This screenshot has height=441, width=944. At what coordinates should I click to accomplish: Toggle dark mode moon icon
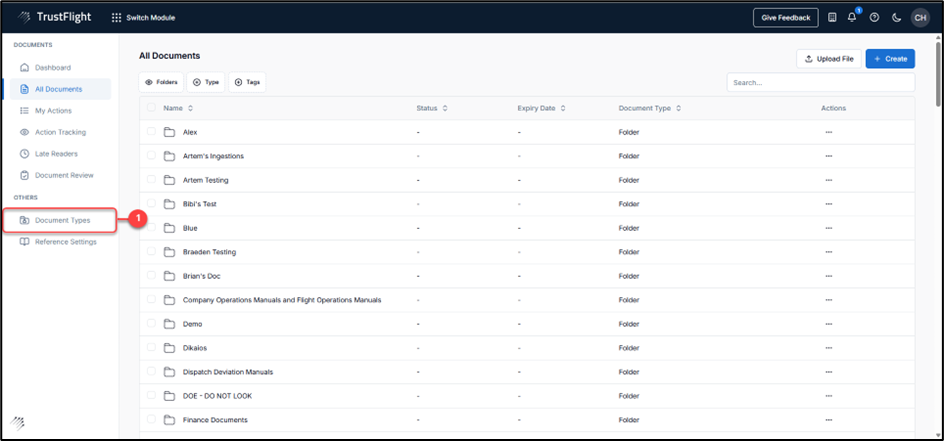tap(897, 17)
